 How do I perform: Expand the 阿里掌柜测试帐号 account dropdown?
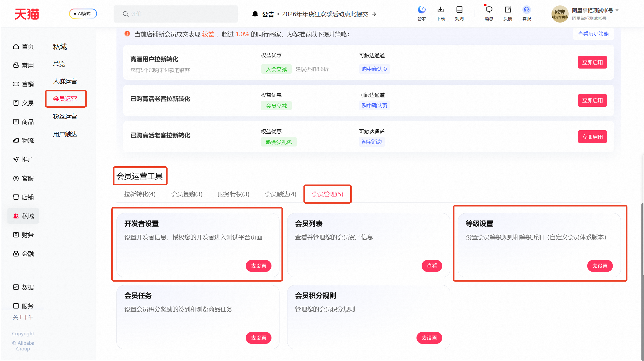tap(617, 10)
